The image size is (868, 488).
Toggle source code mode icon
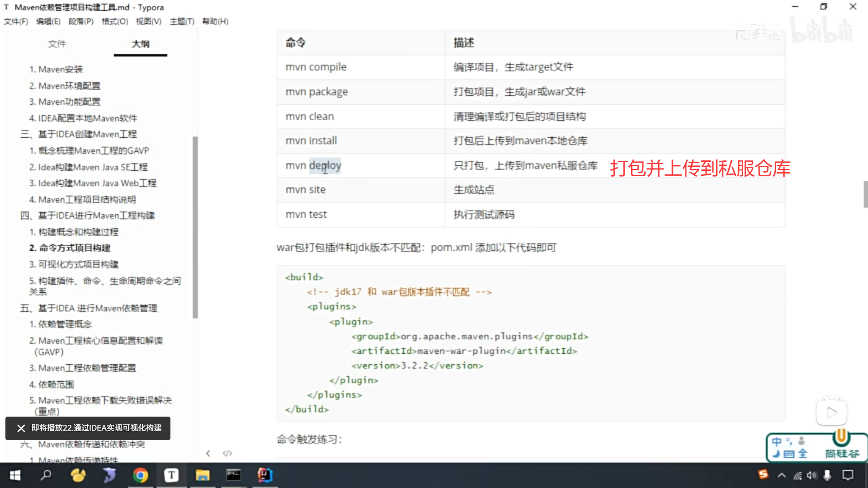pyautogui.click(x=227, y=453)
